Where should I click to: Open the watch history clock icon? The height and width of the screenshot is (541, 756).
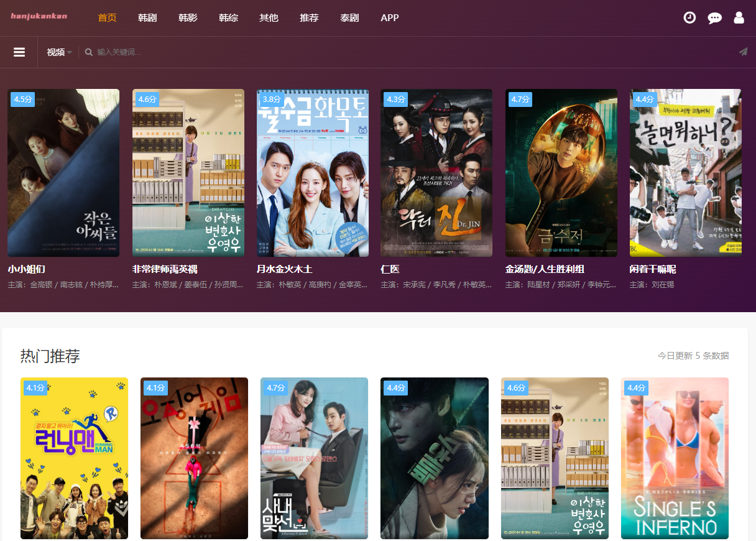(689, 17)
